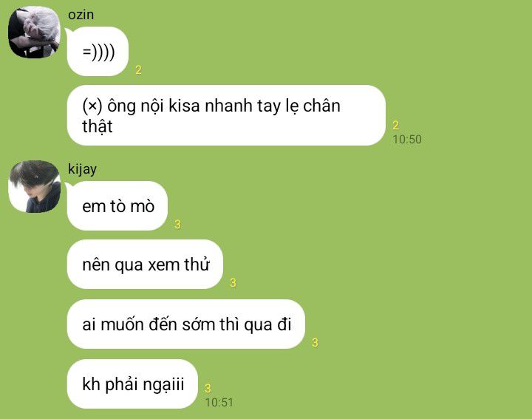
Task: Open ozin's profile picture
Action: [x=34, y=32]
